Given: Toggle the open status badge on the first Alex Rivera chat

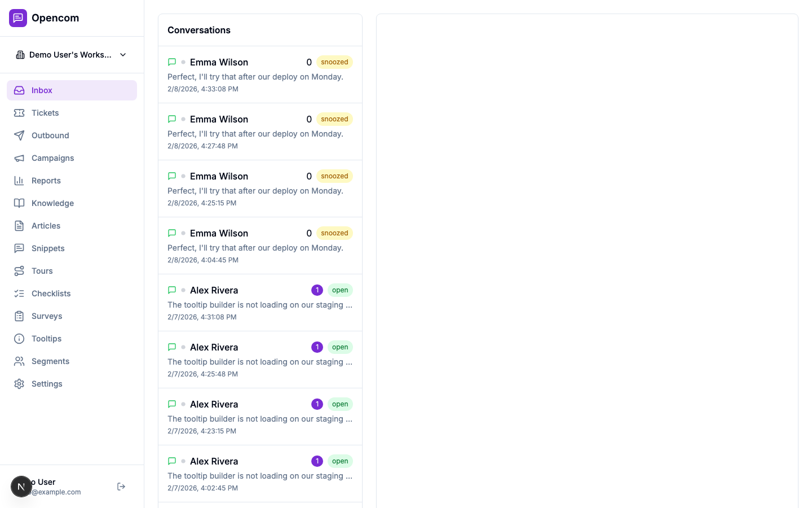Looking at the screenshot, I should [340, 290].
